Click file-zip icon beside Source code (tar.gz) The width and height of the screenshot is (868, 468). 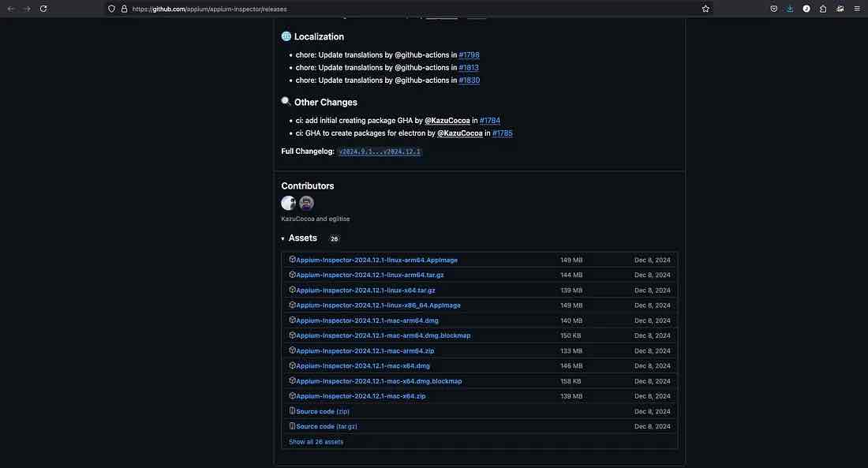point(292,426)
